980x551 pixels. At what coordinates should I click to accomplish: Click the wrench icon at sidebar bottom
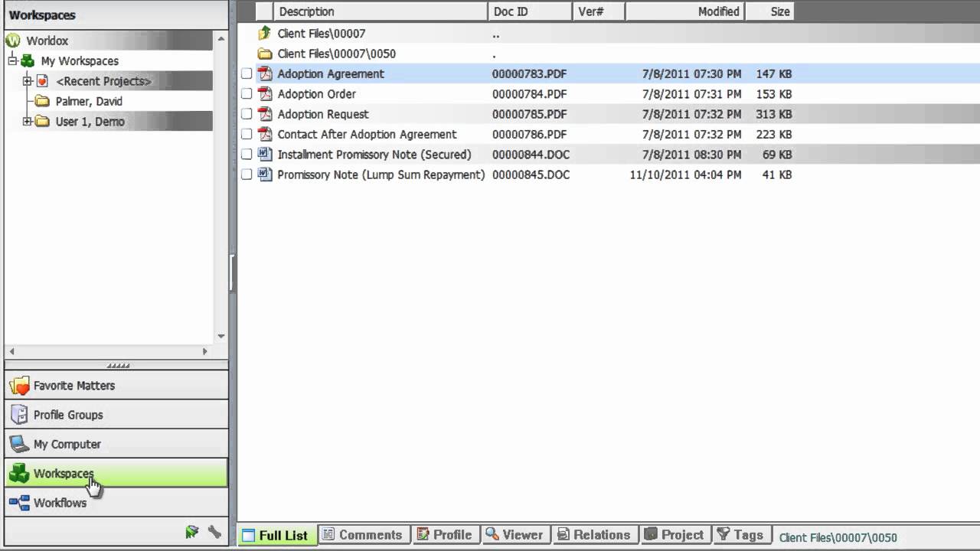tap(214, 532)
